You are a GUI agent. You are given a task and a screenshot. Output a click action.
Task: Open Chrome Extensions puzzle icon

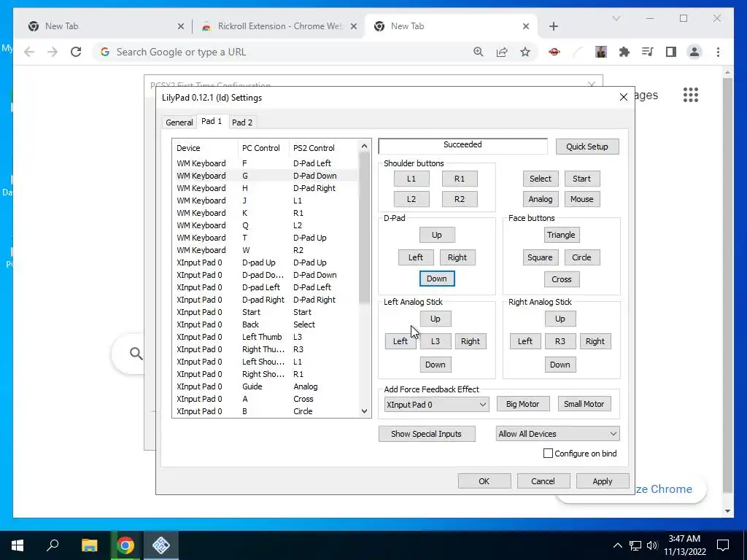tap(624, 52)
